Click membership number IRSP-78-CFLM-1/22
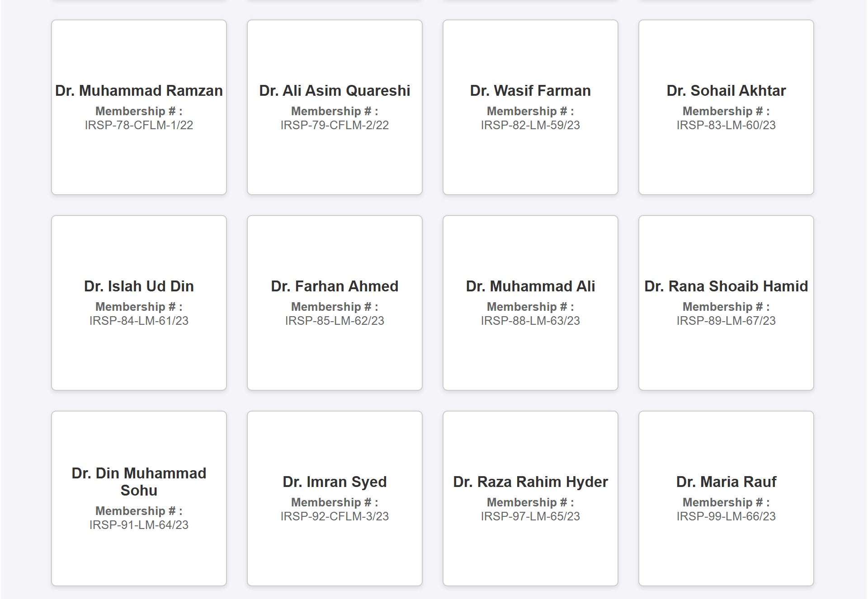The height and width of the screenshot is (599, 868). [139, 125]
